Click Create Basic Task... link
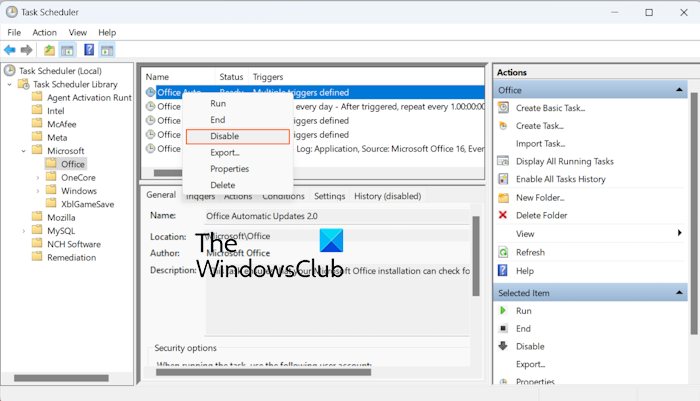Image resolution: width=700 pixels, height=401 pixels. [x=550, y=108]
